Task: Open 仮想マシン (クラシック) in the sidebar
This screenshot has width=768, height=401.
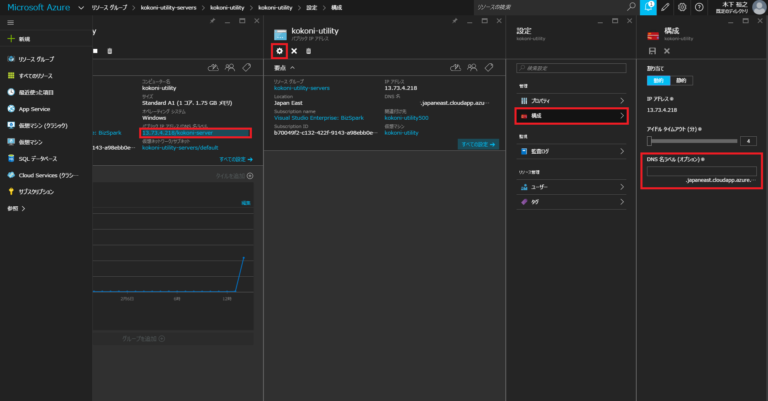Action: tap(37, 125)
